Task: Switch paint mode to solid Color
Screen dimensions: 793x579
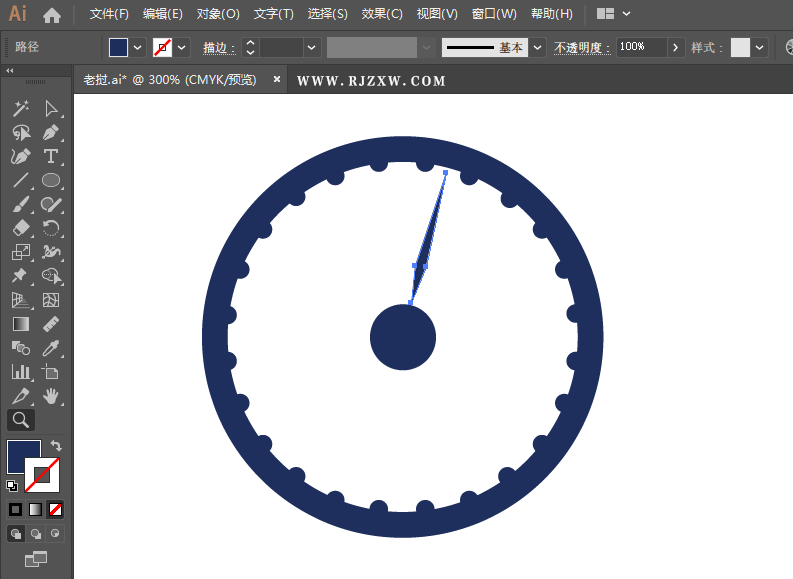Action: coord(15,509)
